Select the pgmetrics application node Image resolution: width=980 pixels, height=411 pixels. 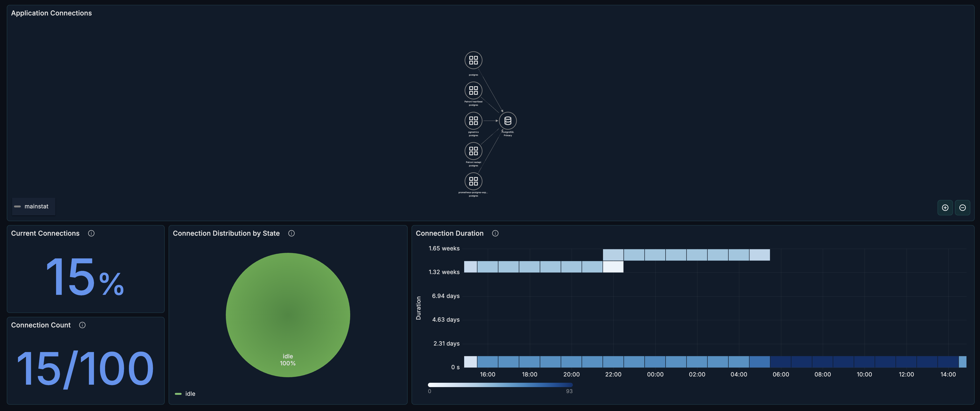click(x=473, y=121)
